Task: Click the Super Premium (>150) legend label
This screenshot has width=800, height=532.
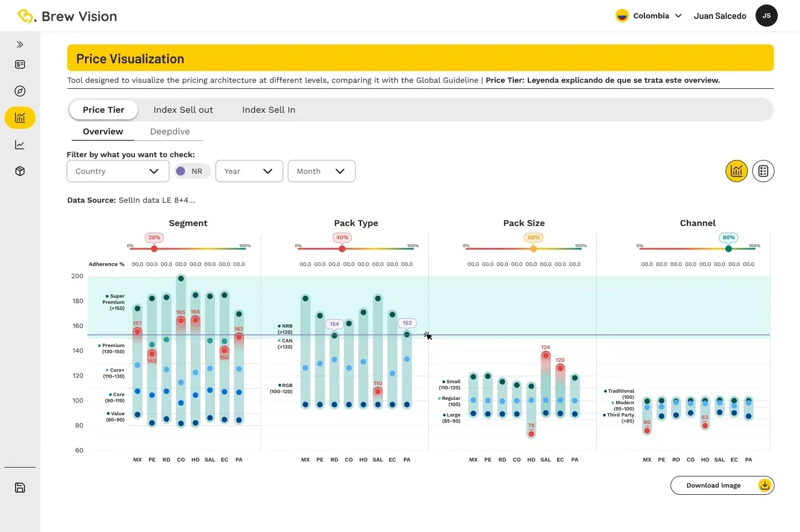Action: pos(115,302)
